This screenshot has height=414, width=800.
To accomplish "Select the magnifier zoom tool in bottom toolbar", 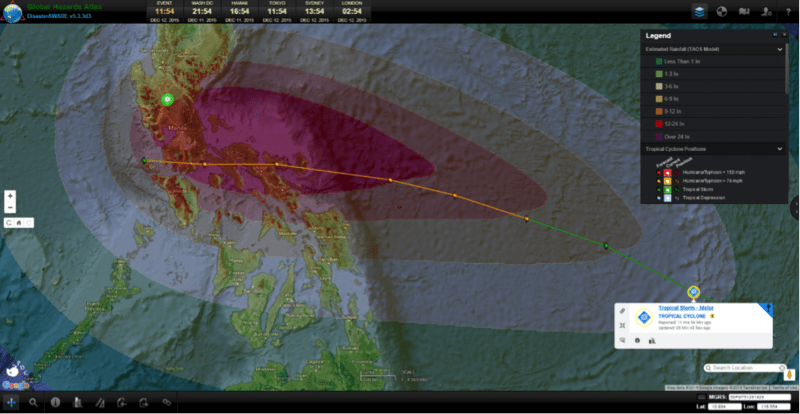I will (33, 402).
